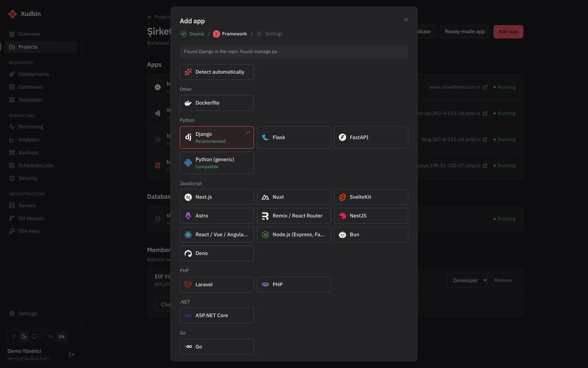Open the Framework step in the wizard
The width and height of the screenshot is (588, 368).
tap(230, 34)
